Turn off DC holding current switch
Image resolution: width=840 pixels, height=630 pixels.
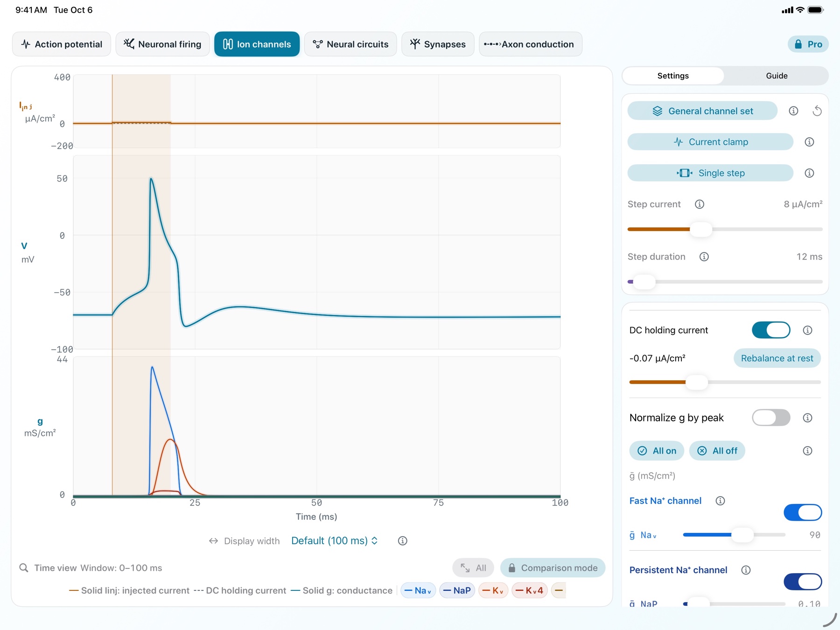click(x=771, y=330)
